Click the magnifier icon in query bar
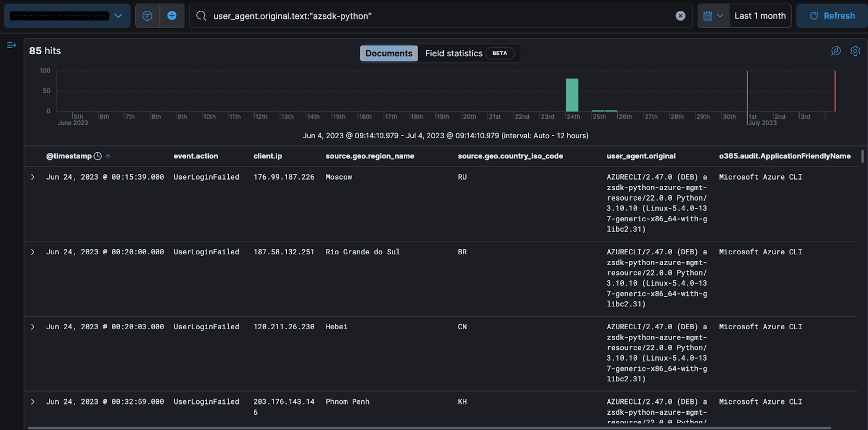Screen dimensions: 868x430 (201, 16)
